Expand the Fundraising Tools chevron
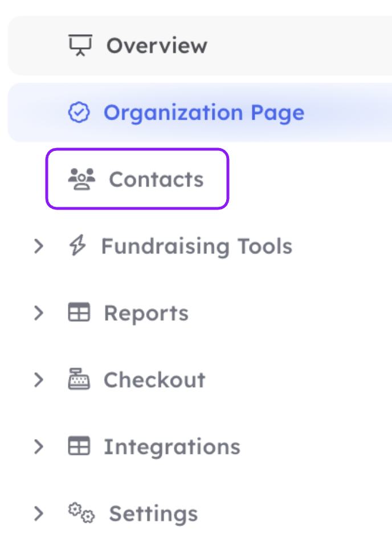392x549 pixels. tap(39, 246)
